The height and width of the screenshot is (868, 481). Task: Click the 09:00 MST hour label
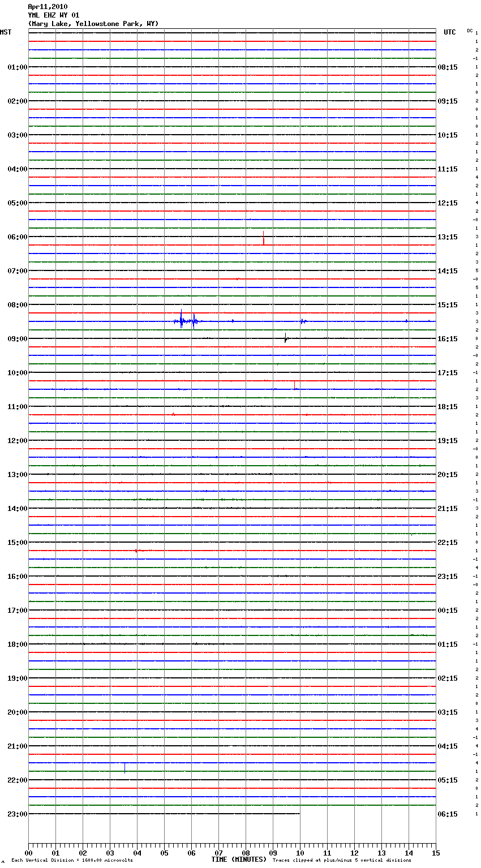(x=18, y=339)
